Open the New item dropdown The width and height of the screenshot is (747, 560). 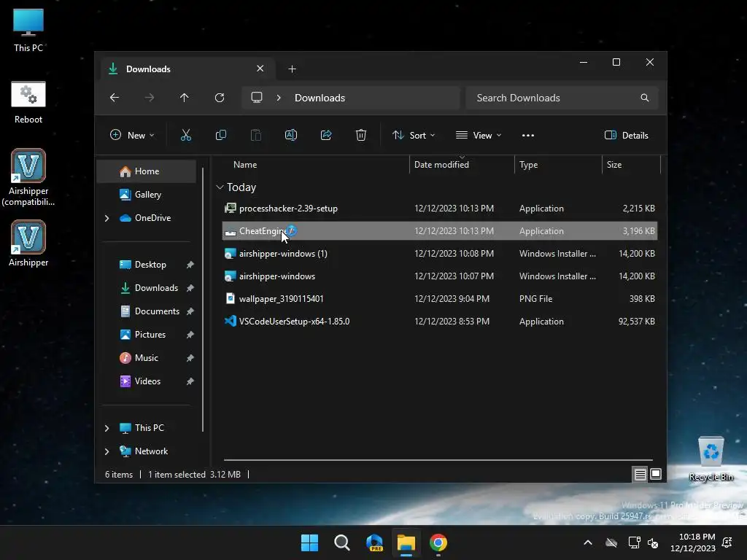pos(132,135)
